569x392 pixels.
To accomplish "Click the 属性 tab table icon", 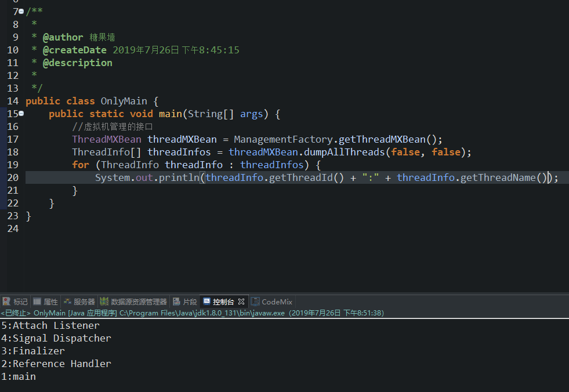I will pos(37,302).
